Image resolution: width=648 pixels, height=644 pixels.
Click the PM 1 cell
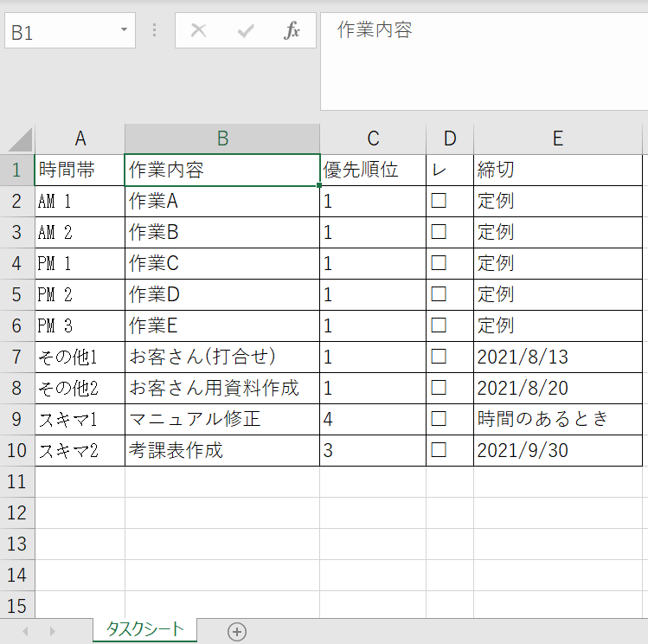pos(80,263)
